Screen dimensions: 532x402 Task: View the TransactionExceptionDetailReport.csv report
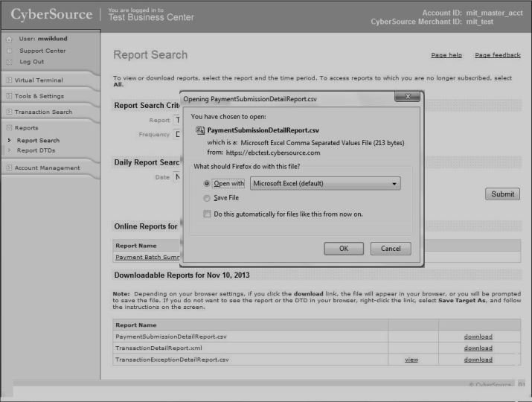411,360
